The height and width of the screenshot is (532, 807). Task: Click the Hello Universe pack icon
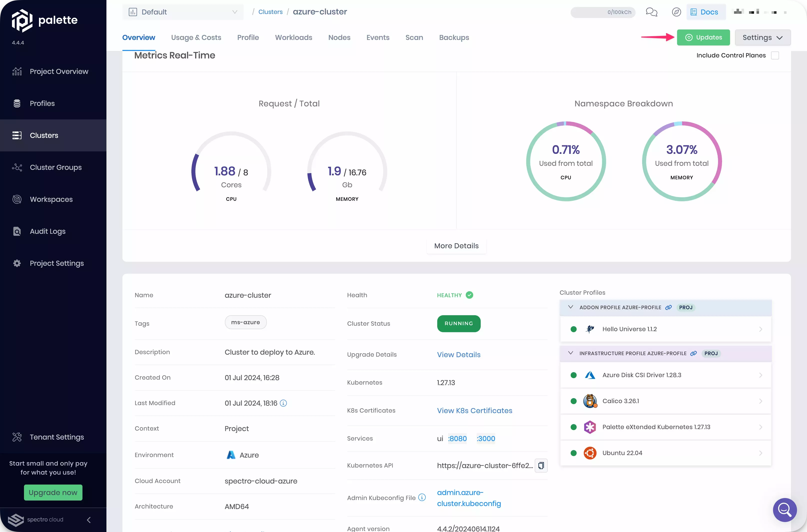point(590,329)
